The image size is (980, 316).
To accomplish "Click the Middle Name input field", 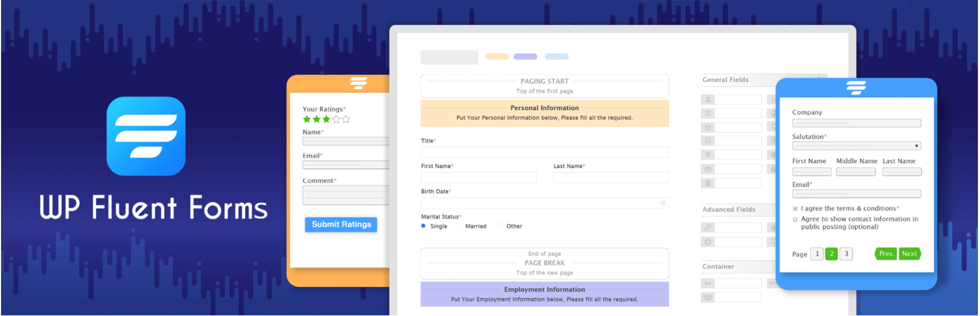I will [x=856, y=172].
